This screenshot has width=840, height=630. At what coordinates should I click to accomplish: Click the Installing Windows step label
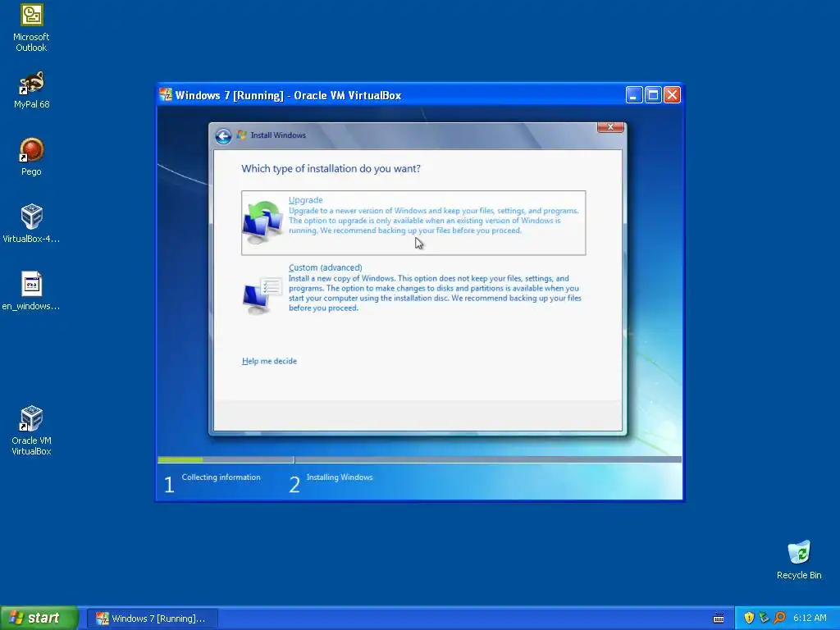[x=340, y=477]
